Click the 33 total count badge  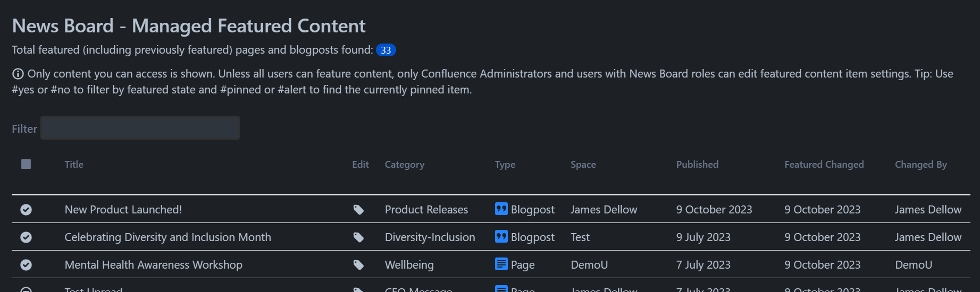tap(386, 50)
